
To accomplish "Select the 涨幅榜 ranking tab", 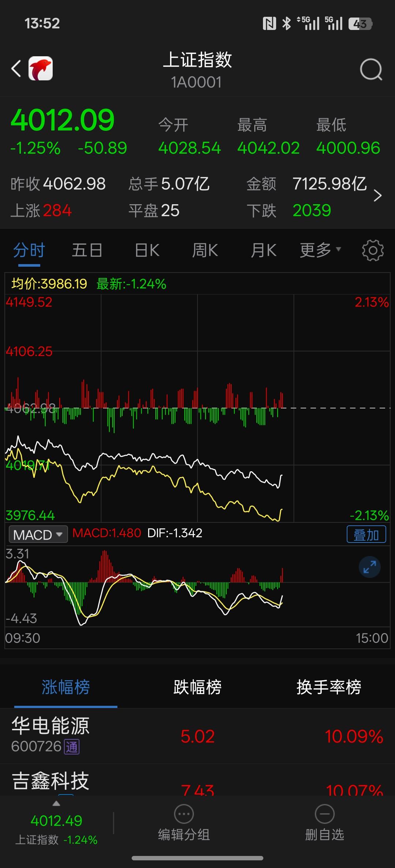I will click(x=66, y=687).
